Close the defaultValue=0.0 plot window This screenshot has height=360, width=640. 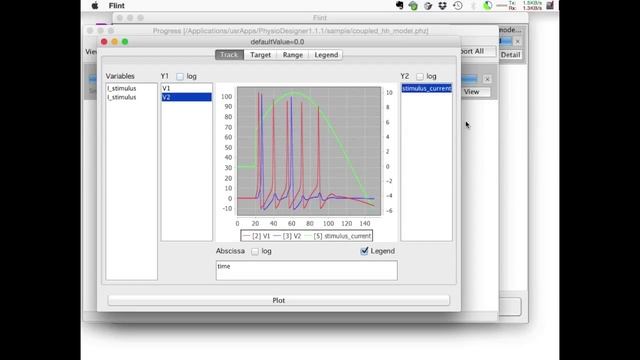point(104,42)
